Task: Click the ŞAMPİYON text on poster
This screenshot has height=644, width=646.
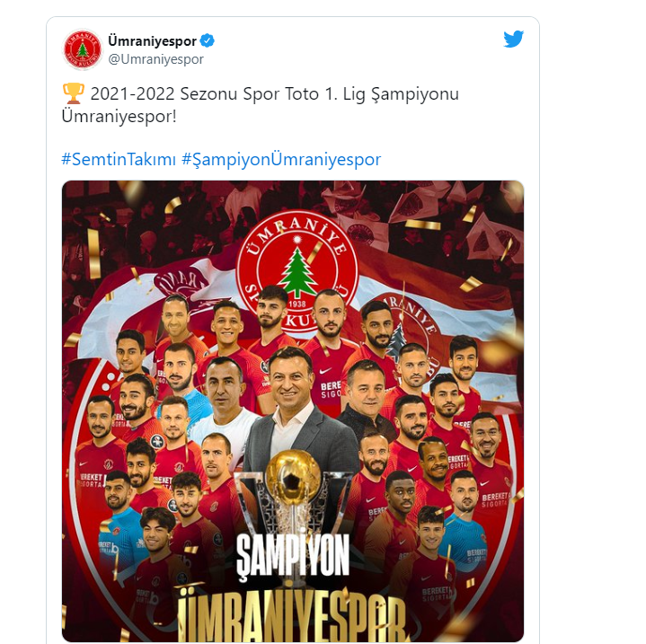Action: 293,555
